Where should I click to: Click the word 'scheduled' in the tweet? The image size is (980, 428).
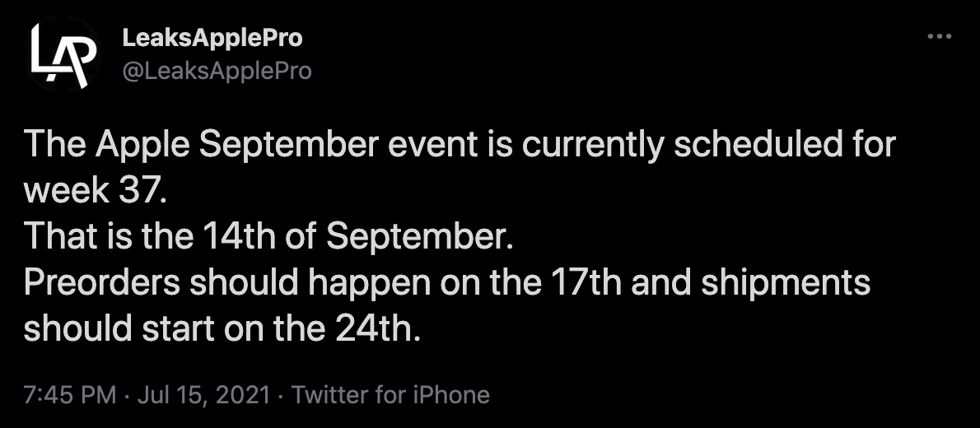[754, 144]
